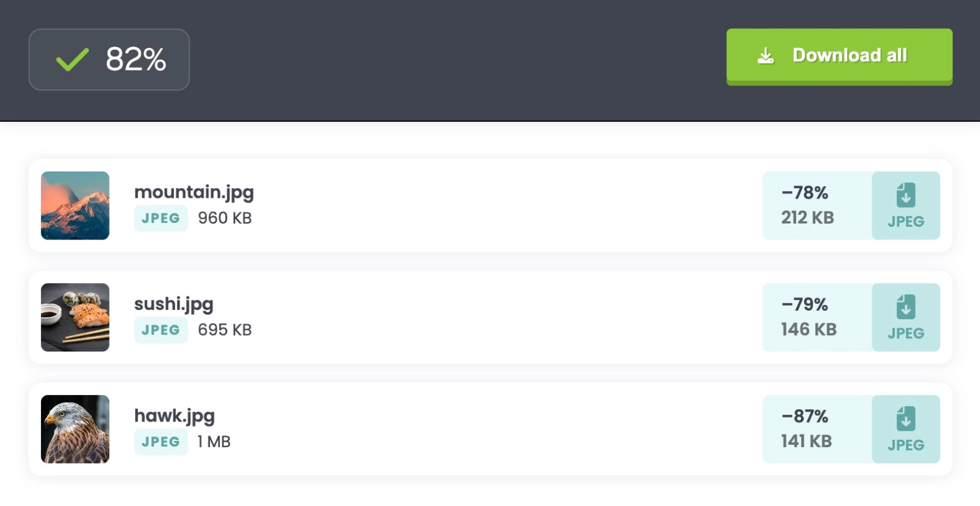Viewport: 980px width, 506px height.
Task: Click the download arrow in Download all
Action: tap(766, 56)
